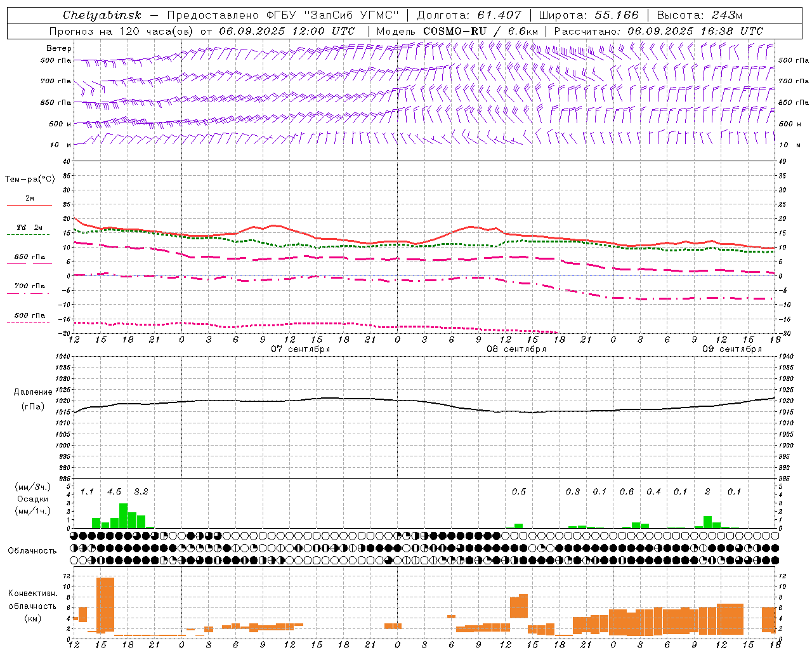Click the 'ЗапСиб УГМС' provider text

click(x=351, y=15)
